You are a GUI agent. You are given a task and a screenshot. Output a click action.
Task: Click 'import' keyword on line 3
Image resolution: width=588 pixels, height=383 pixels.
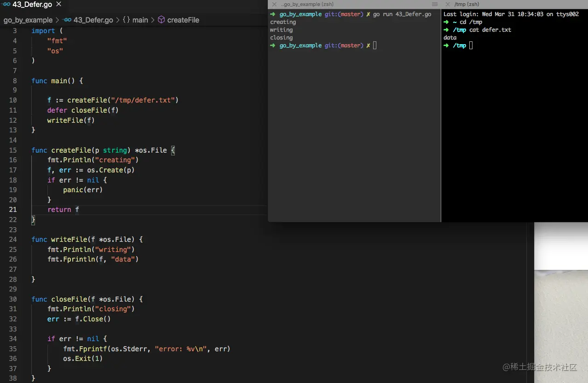43,31
